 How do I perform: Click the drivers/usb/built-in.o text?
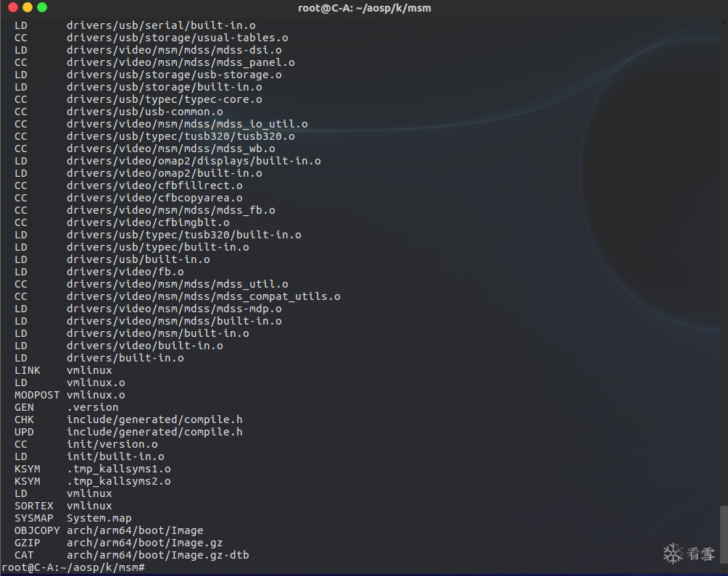(x=138, y=259)
